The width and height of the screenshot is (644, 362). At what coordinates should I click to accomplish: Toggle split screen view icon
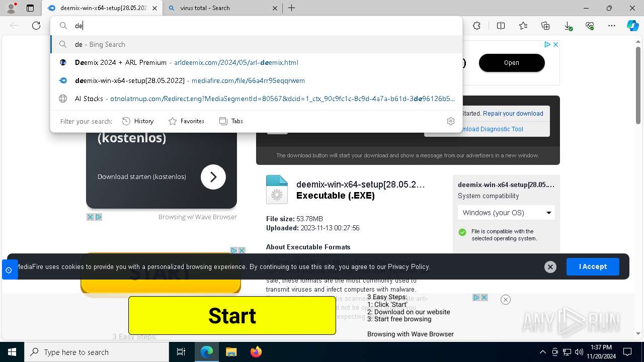pyautogui.click(x=501, y=26)
